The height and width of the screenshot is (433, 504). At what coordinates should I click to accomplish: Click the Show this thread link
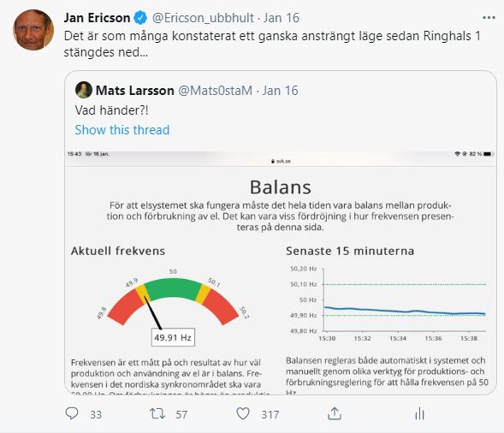(122, 130)
